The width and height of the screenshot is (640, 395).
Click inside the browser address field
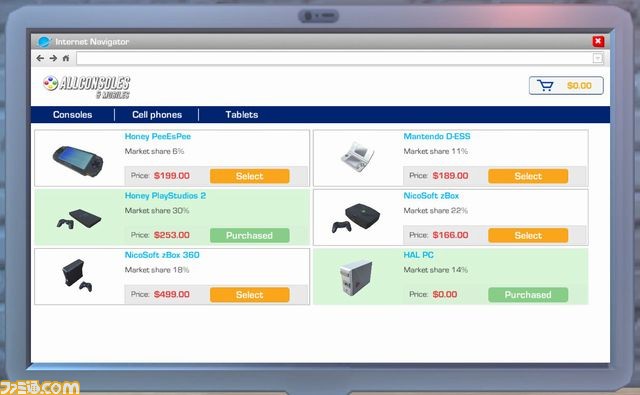pyautogui.click(x=334, y=58)
